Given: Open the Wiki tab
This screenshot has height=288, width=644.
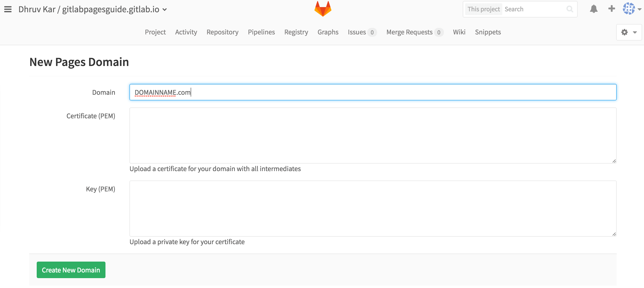Looking at the screenshot, I should tap(459, 32).
